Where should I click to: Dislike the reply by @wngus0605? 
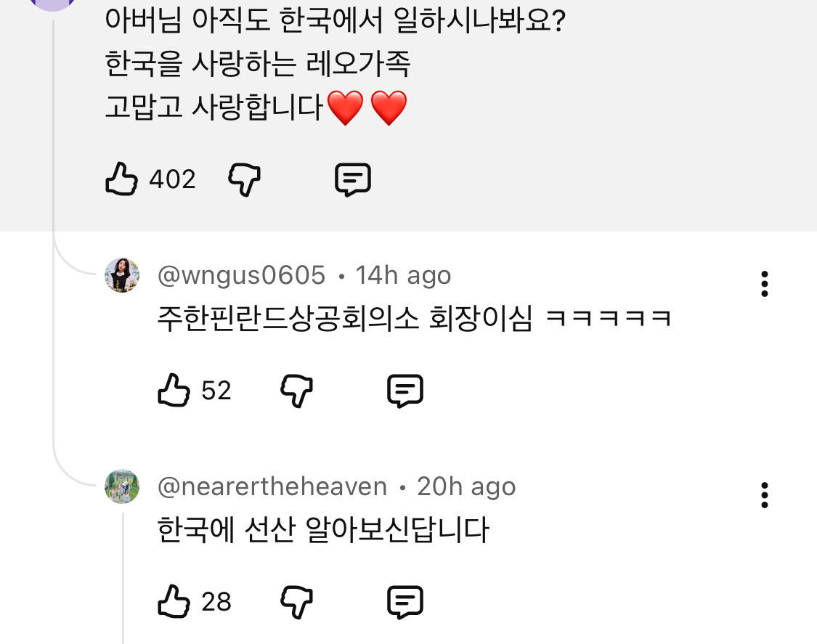coord(296,391)
